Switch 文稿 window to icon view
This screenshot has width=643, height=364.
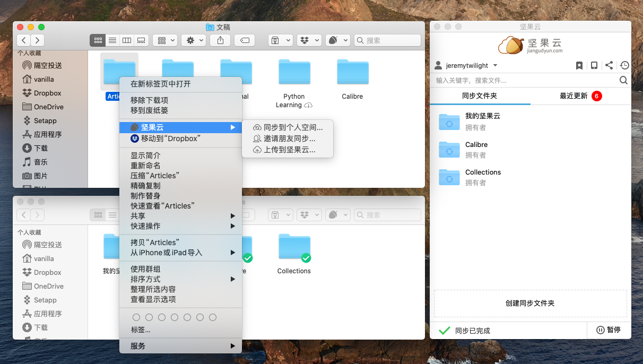tap(98, 40)
